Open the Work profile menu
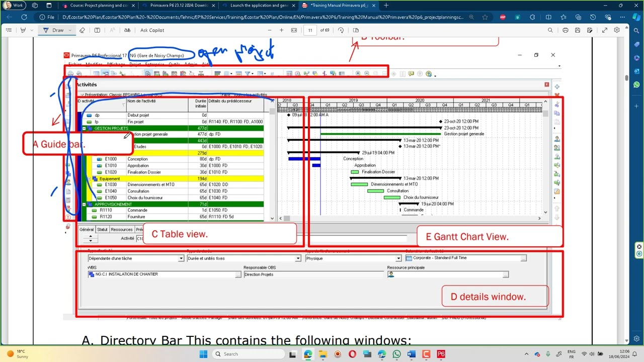 click(x=15, y=6)
